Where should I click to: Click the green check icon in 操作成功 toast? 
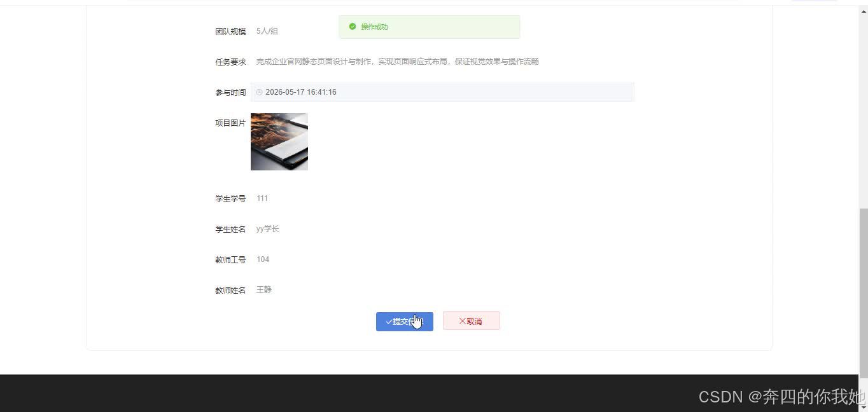(x=353, y=27)
